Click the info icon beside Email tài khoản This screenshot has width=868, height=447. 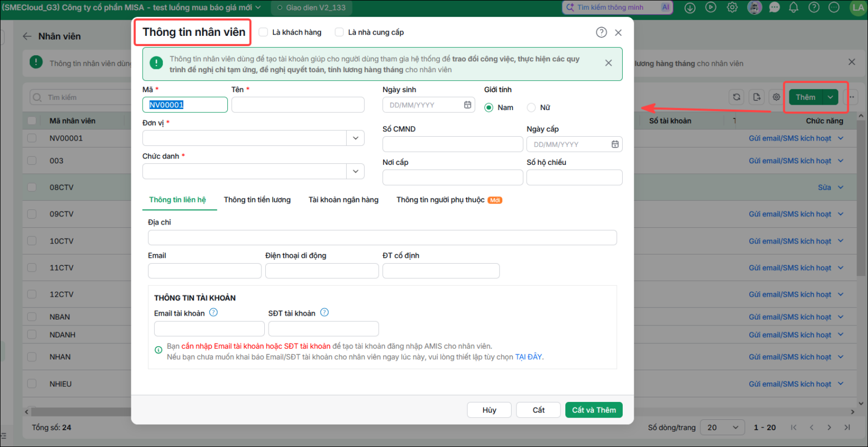pyautogui.click(x=213, y=312)
